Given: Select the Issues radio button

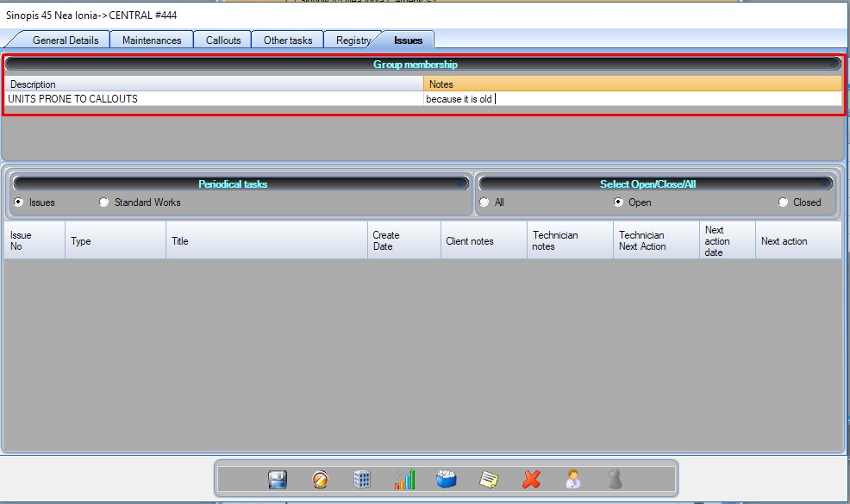Looking at the screenshot, I should tap(19, 202).
